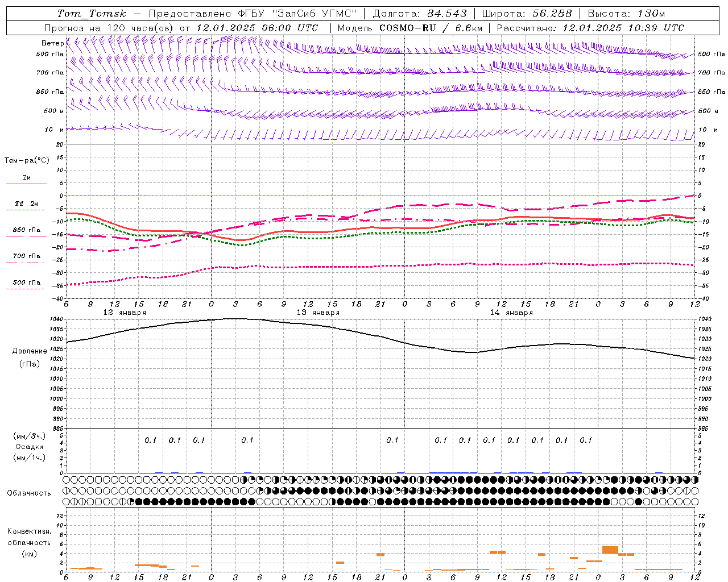Click the "Прогноз на 120 часа(ов)" forecast header

109,28
